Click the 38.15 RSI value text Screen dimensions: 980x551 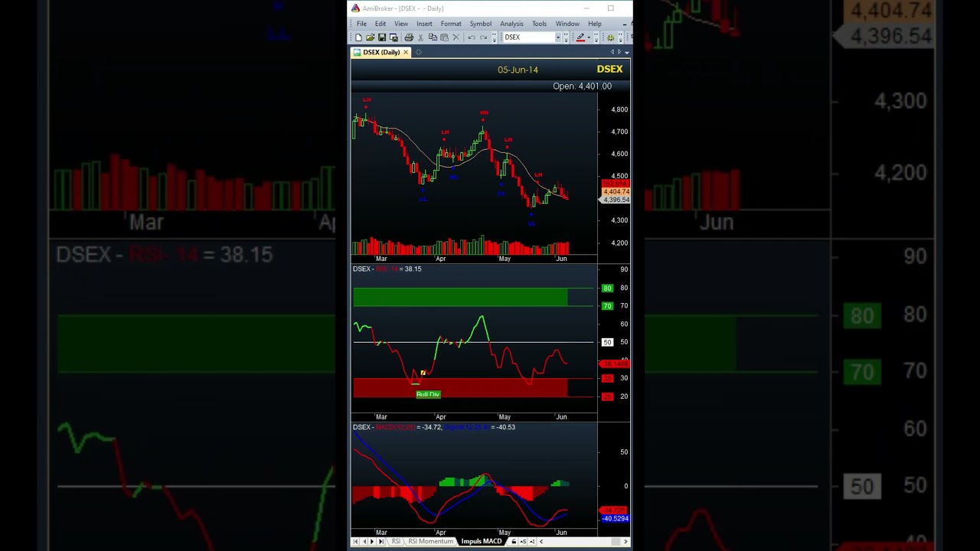coord(413,269)
